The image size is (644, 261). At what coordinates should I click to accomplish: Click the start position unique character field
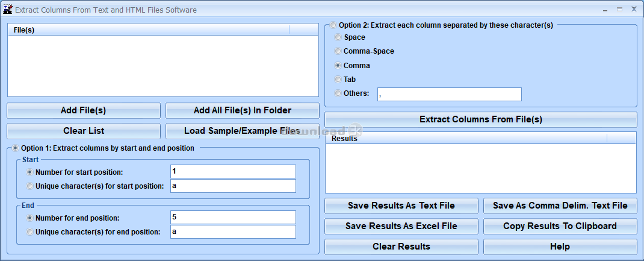coord(233,186)
